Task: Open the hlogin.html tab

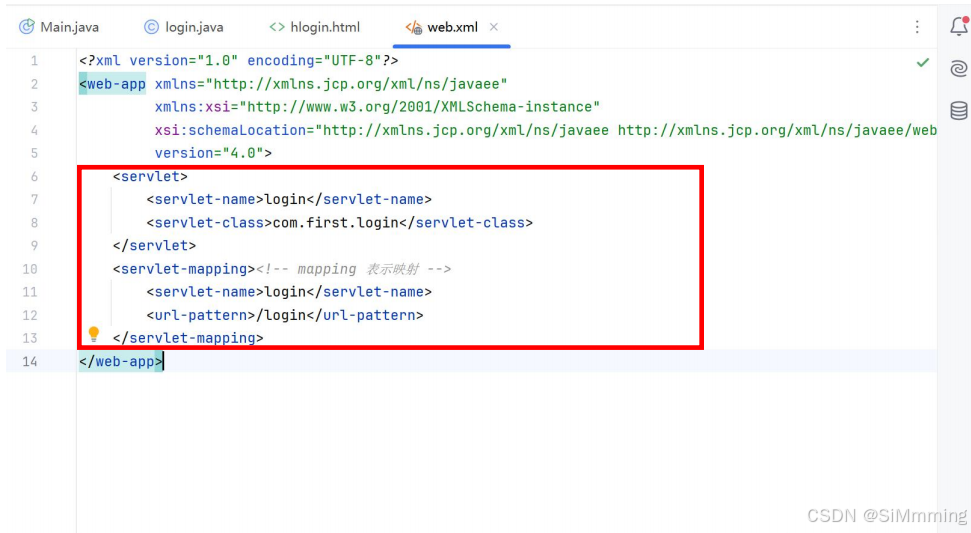Action: (315, 27)
